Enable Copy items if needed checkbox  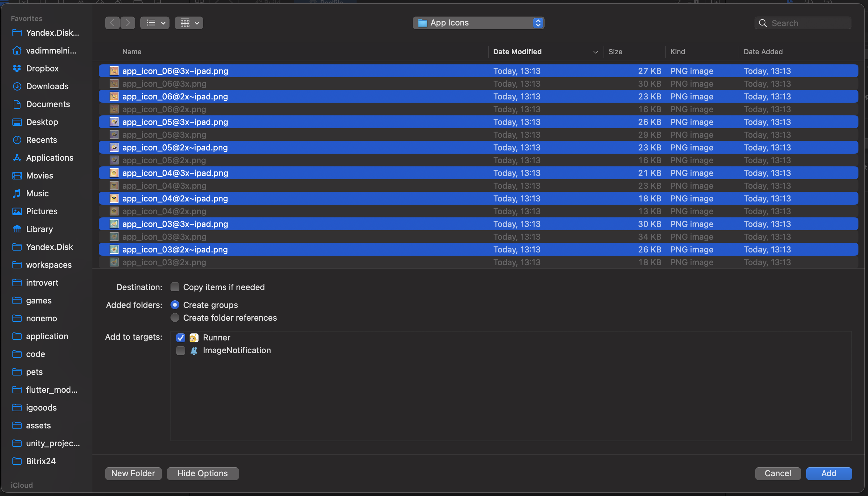(x=175, y=287)
